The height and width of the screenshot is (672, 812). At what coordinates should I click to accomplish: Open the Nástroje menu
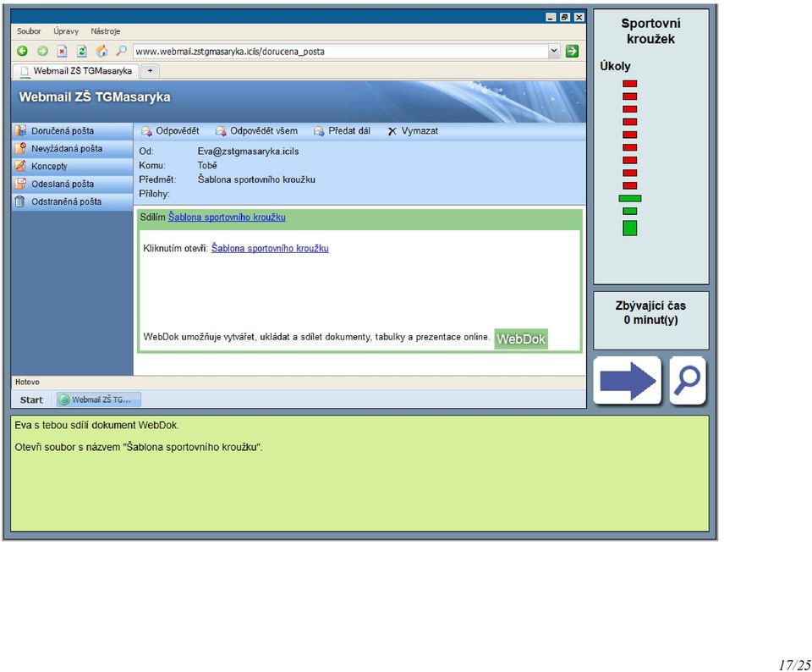[105, 31]
